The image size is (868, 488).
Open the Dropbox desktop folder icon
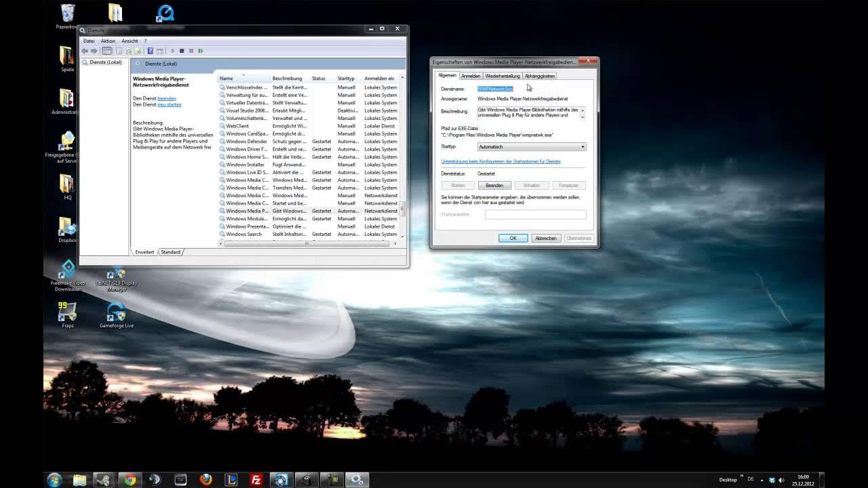tap(67, 230)
